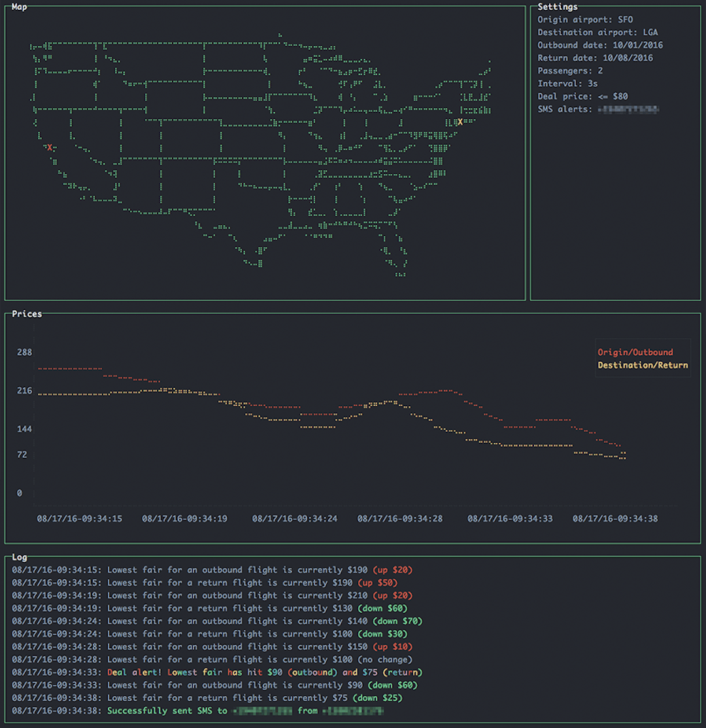Focus the Prices panel title
Viewport: 706px width, 728px height.
[x=27, y=314]
